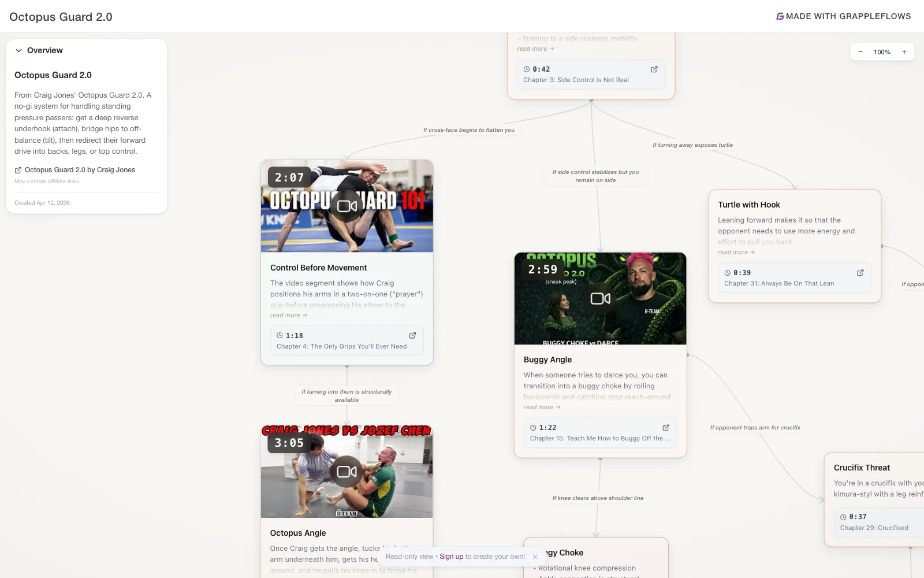Click the 100% zoom level value
The height and width of the screenshot is (578, 924).
click(882, 52)
